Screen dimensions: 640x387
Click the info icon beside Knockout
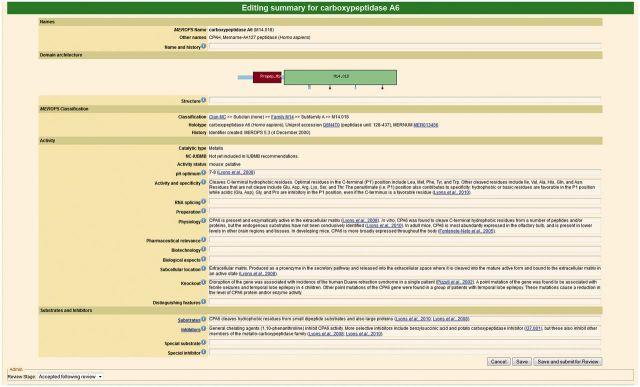[x=203, y=282]
